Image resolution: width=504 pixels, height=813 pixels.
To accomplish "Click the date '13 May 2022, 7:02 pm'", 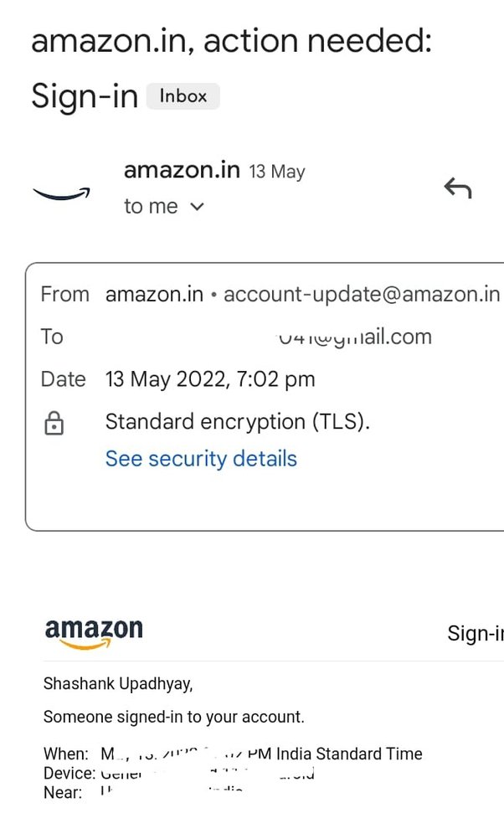I will [x=209, y=378].
